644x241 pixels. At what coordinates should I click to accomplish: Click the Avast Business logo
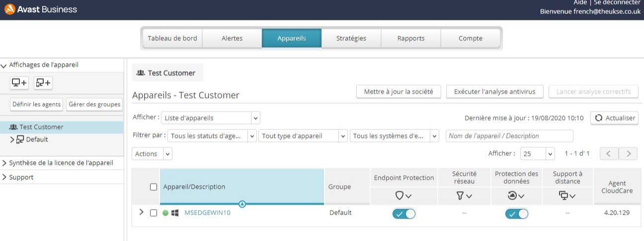point(41,9)
